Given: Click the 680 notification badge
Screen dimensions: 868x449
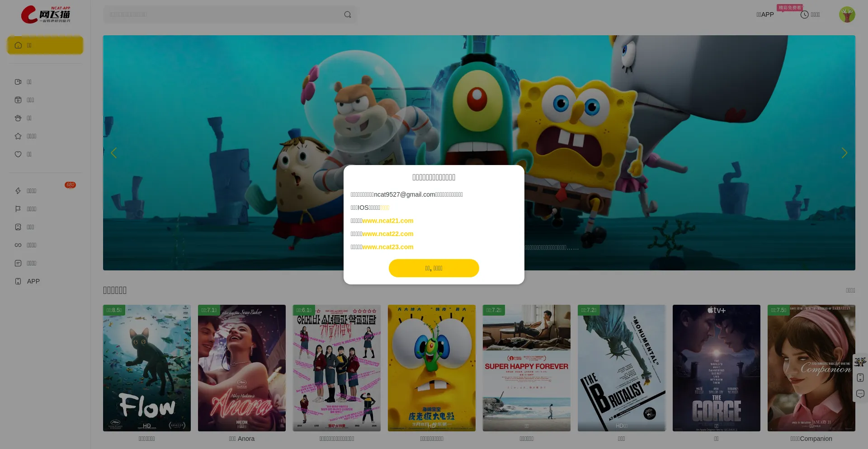Looking at the screenshot, I should (x=70, y=185).
